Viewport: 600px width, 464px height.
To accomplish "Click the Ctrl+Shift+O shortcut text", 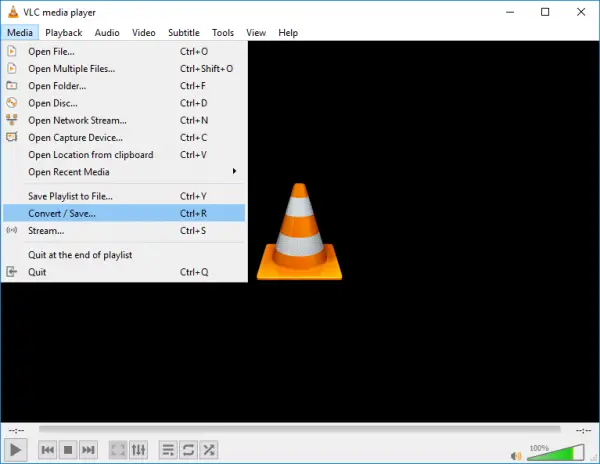I will point(206,68).
